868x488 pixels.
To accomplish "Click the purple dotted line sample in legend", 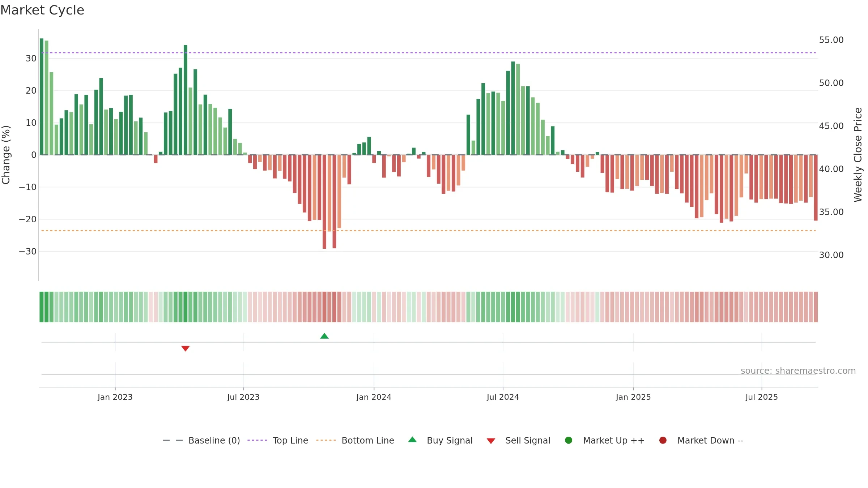I will click(258, 440).
